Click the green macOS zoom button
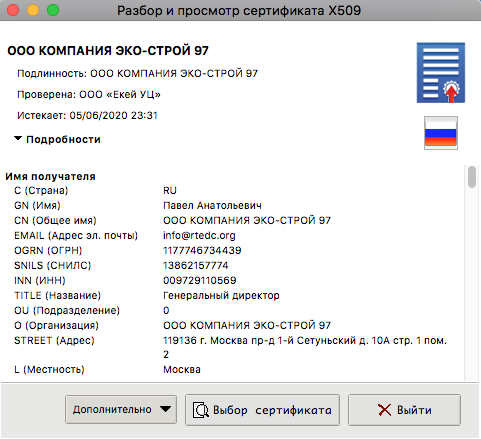This screenshot has width=481, height=439. [x=53, y=10]
